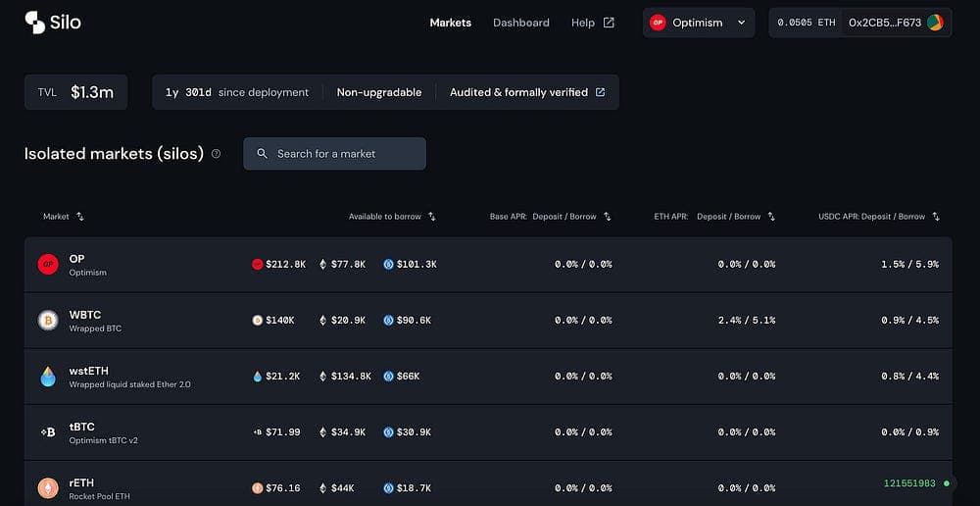Image resolution: width=980 pixels, height=506 pixels.
Task: Click the small WBTC icon beside $140K
Action: tap(258, 321)
